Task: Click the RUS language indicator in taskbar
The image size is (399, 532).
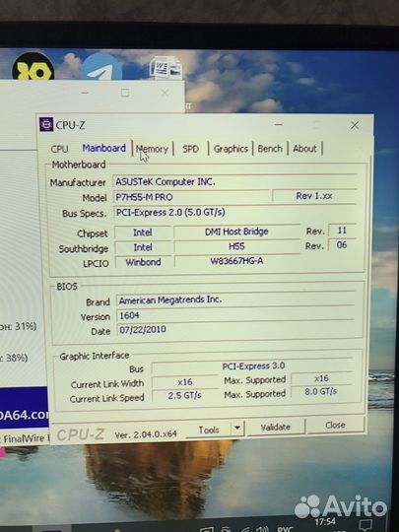Action: (x=286, y=529)
